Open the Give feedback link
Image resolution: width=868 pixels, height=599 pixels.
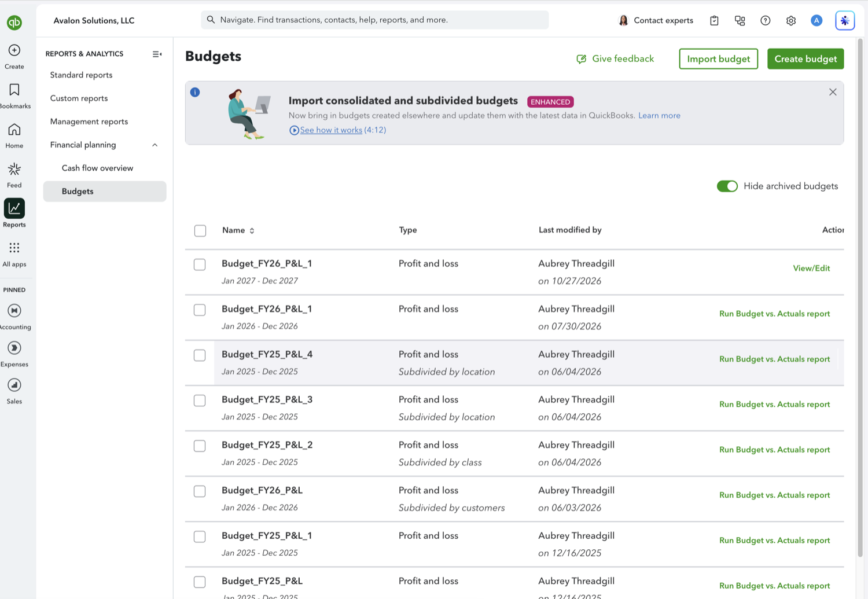615,59
